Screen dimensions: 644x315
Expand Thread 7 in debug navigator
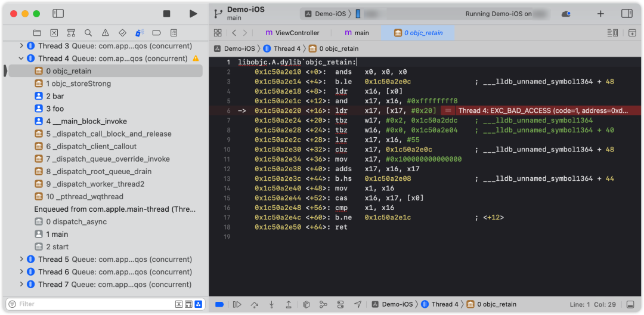[21, 284]
